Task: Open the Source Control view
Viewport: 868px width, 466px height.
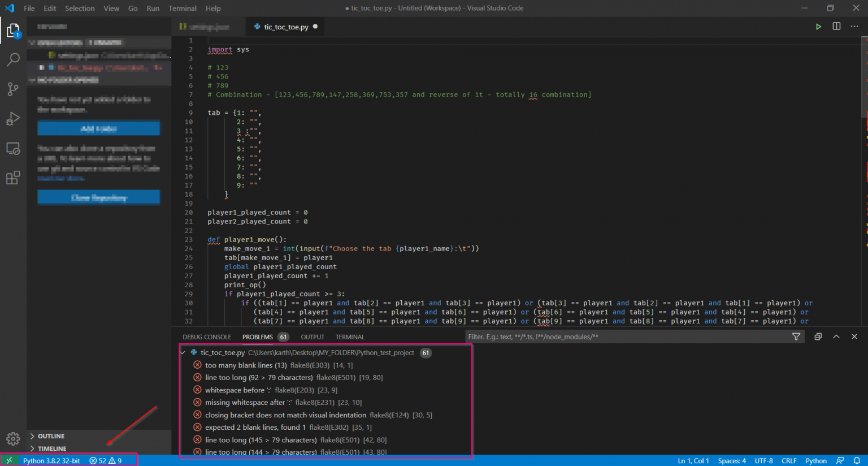Action: point(13,89)
